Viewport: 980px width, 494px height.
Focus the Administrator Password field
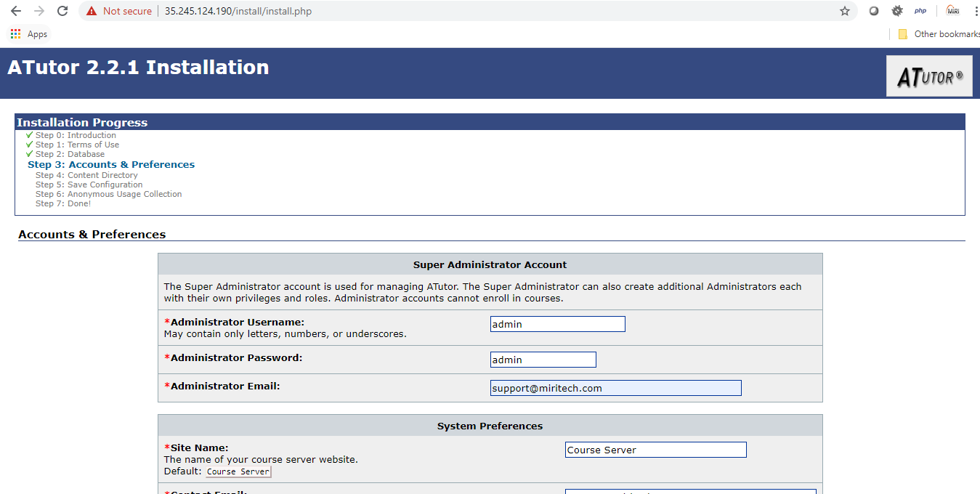point(543,360)
